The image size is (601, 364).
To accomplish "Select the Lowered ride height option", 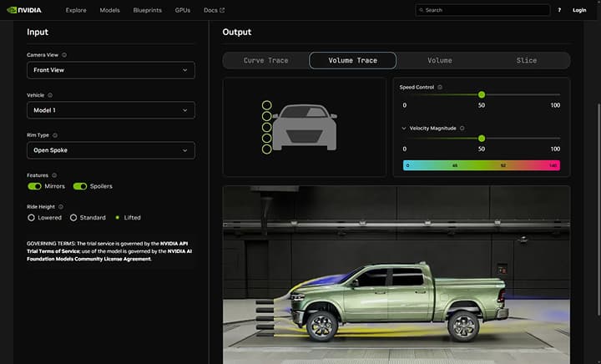I will point(32,218).
